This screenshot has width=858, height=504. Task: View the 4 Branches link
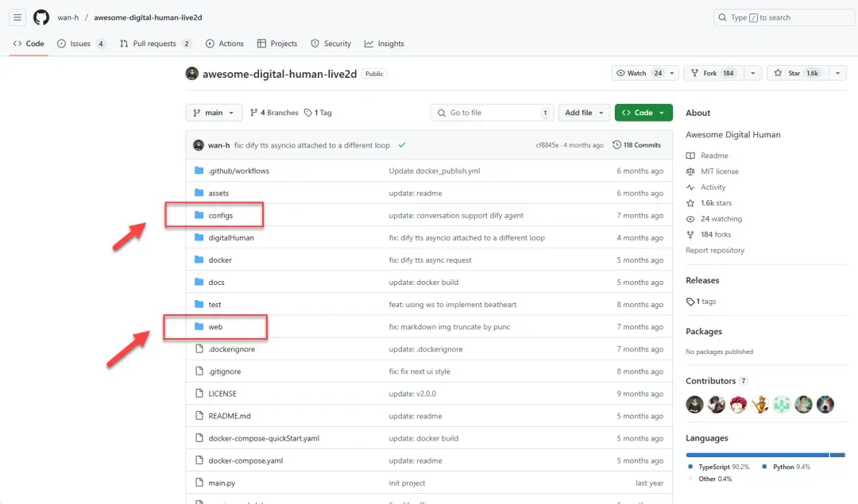274,113
